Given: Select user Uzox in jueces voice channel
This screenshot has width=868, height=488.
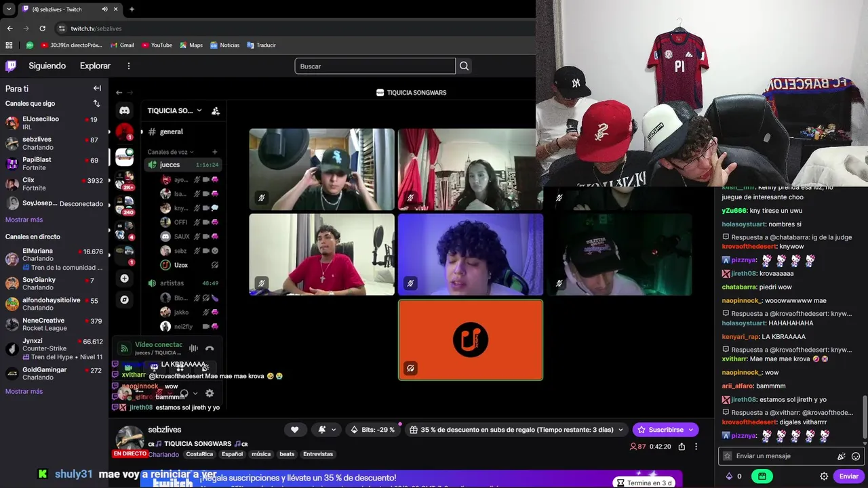Looking at the screenshot, I should [x=190, y=265].
